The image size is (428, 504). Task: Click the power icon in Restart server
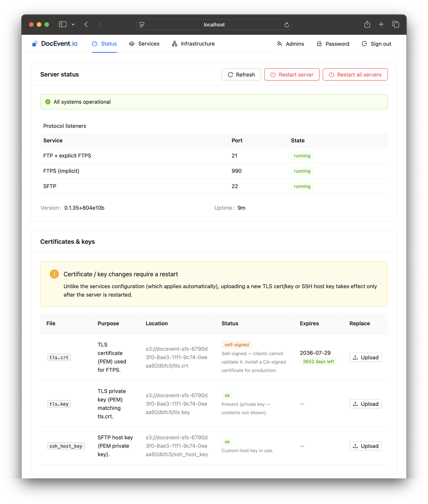273,75
